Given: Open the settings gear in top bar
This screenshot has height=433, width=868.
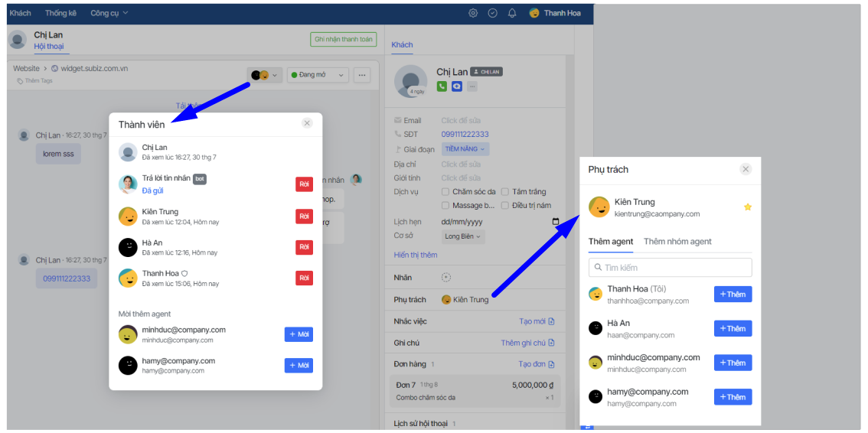Looking at the screenshot, I should pyautogui.click(x=473, y=13).
